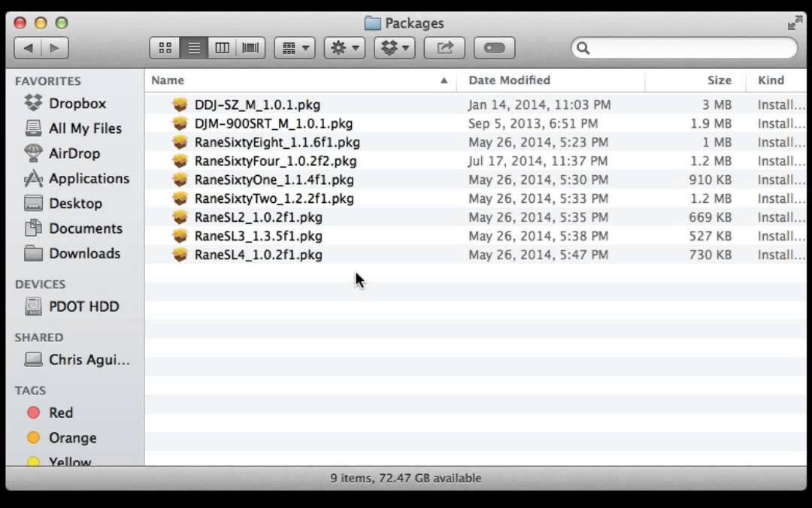Open the Dropbox toolbar menu

(395, 48)
